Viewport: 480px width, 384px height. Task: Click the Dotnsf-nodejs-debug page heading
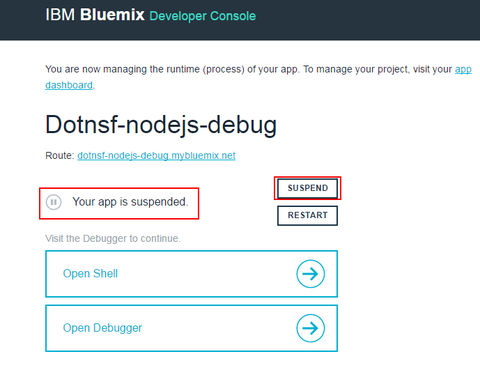(x=161, y=125)
